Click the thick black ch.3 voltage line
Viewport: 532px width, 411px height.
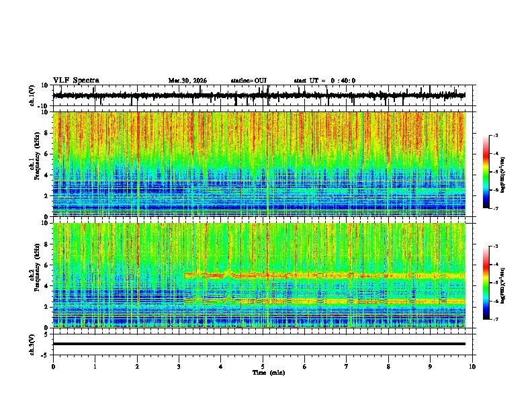click(259, 344)
